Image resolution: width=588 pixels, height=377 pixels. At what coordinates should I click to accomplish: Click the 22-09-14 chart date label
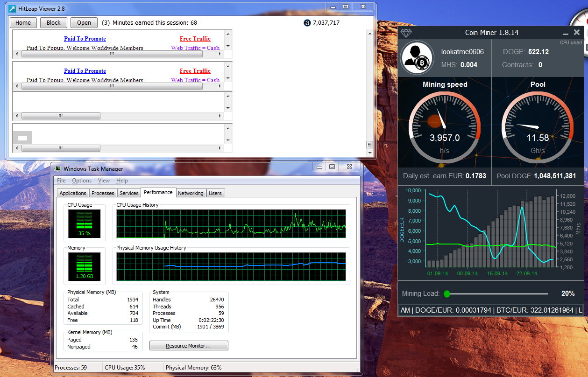pos(527,273)
